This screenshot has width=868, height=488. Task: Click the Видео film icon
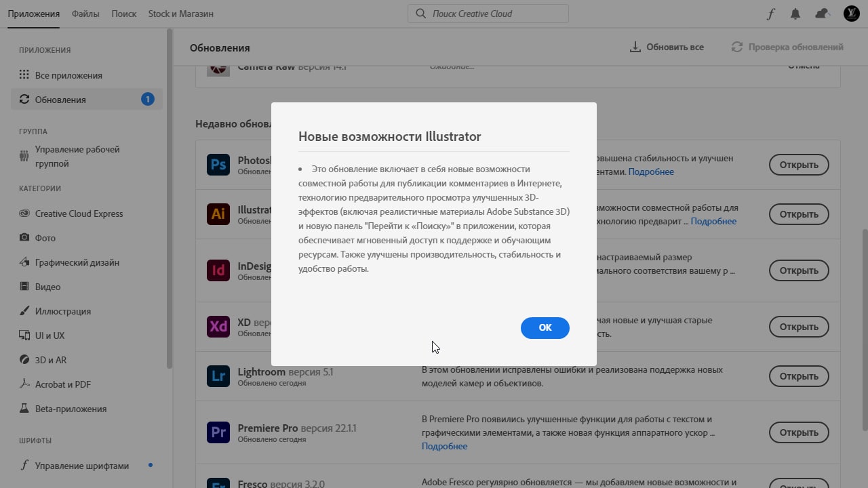coord(24,287)
